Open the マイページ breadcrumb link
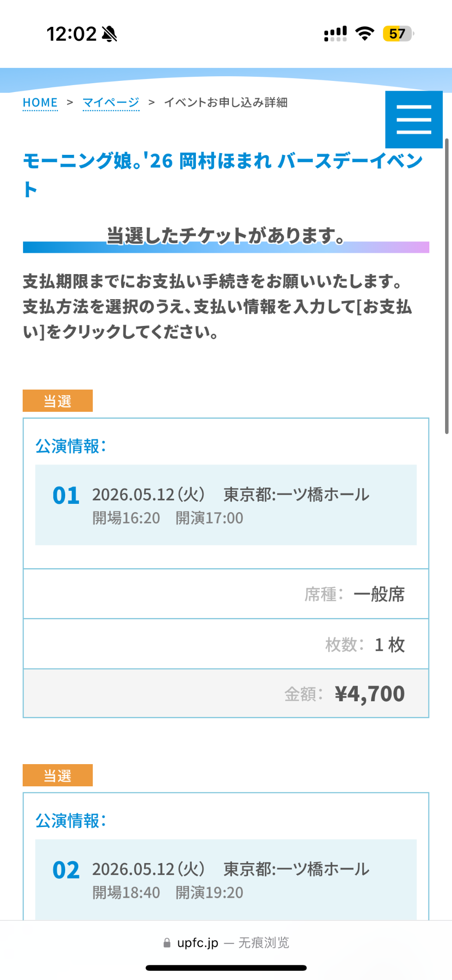452x980 pixels. 111,102
